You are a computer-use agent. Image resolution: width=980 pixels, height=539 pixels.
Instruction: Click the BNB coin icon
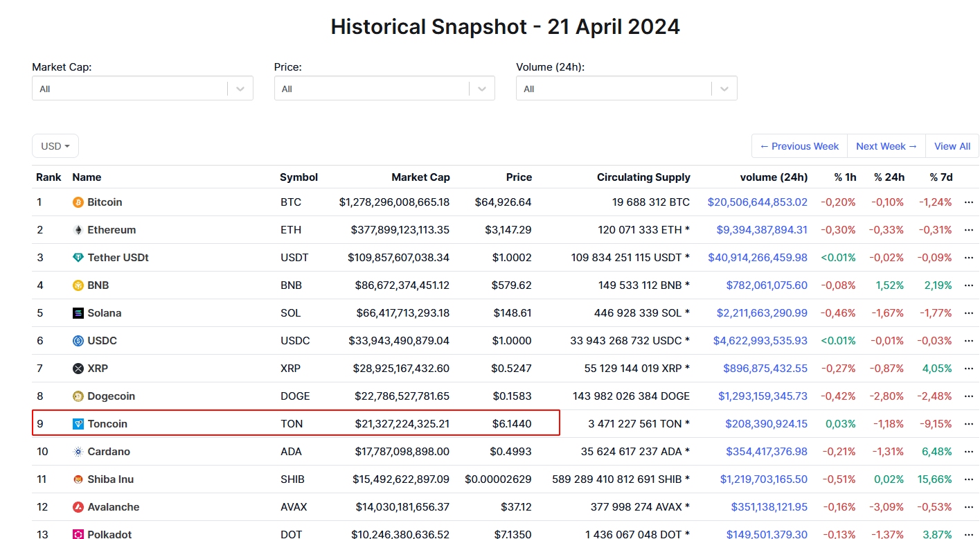(x=78, y=285)
